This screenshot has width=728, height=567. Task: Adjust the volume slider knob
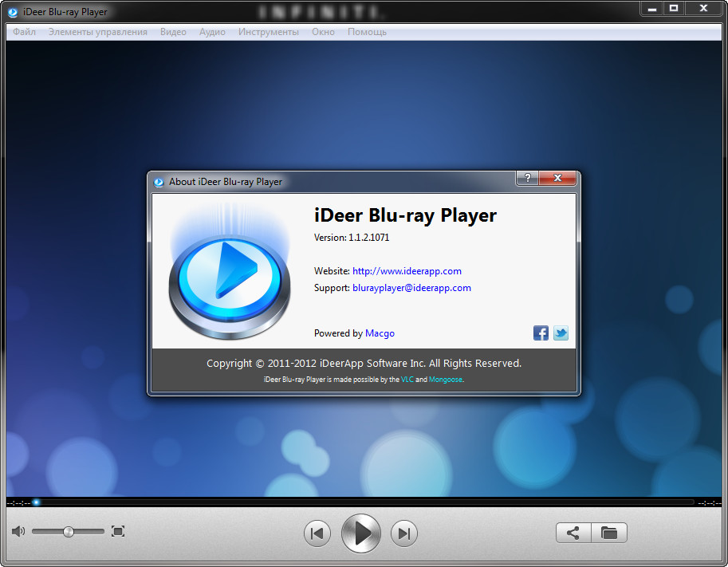69,532
